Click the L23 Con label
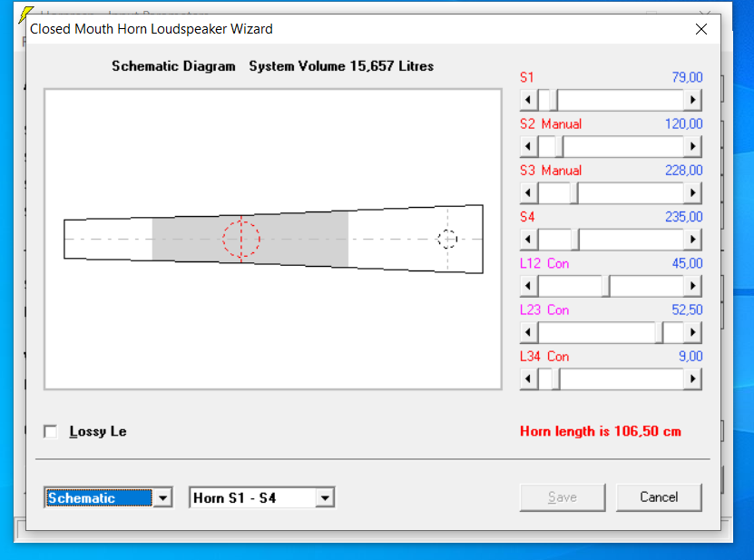This screenshot has width=754, height=560. point(544,309)
